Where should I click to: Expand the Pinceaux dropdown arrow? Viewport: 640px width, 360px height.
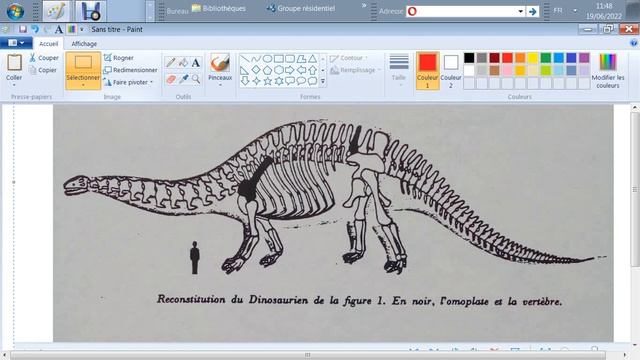[220, 85]
